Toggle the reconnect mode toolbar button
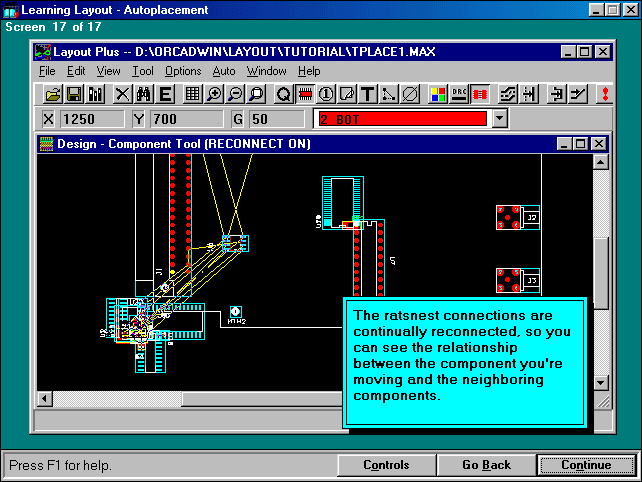Screen dimensions: 642x482 (x=481, y=94)
